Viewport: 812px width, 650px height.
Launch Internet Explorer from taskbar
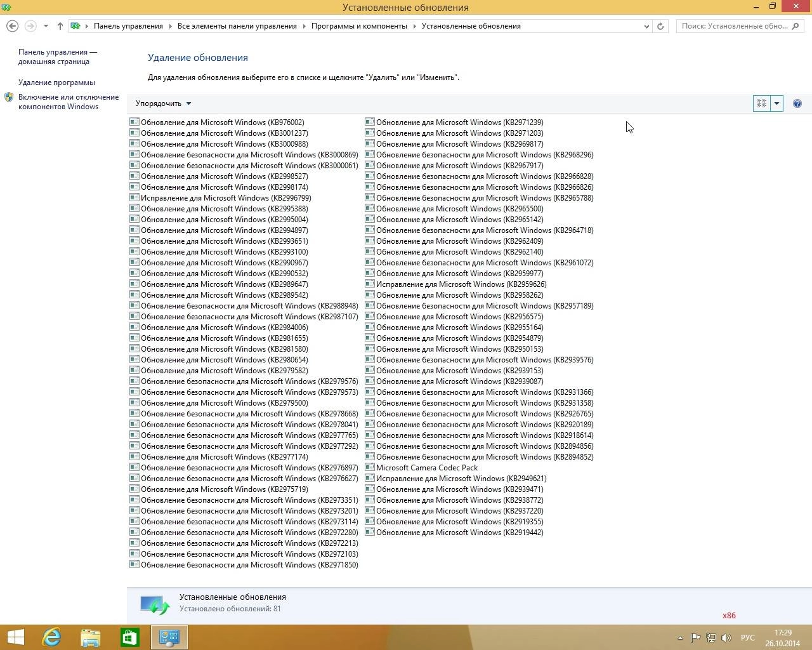pos(51,637)
